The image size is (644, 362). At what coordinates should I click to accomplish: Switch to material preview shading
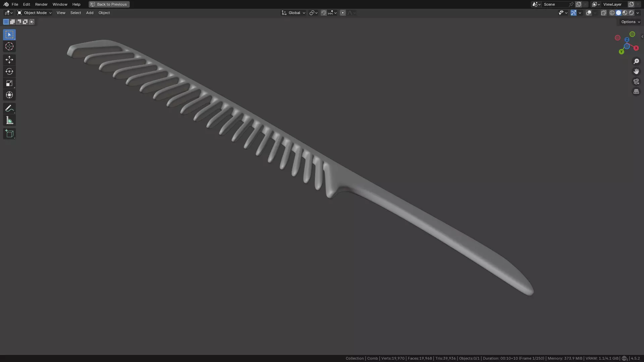point(625,13)
